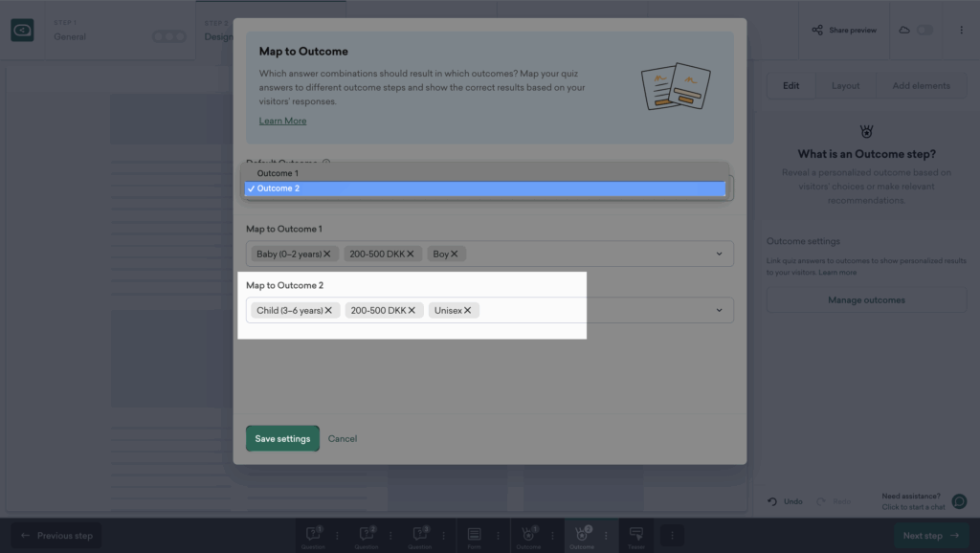Remove the Child (3–6 years) tag
Viewport: 980px width, 553px height.
click(328, 311)
